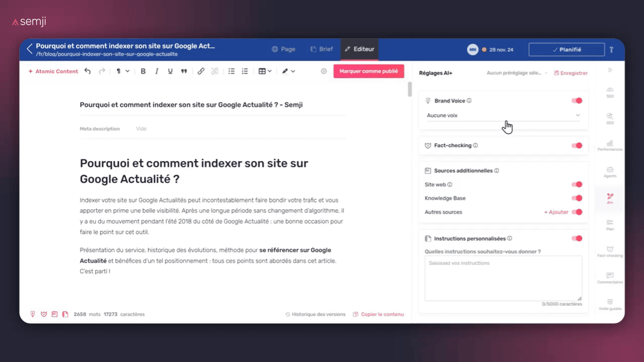Insert a link with the chain icon
Viewport: 644px width, 362px height.
click(201, 71)
